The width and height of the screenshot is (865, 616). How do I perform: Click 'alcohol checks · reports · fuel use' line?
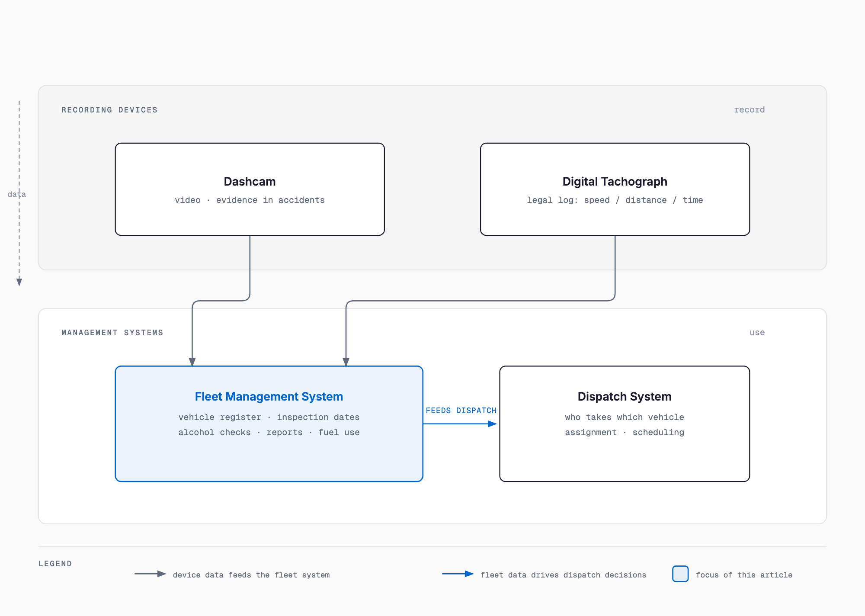click(x=269, y=432)
